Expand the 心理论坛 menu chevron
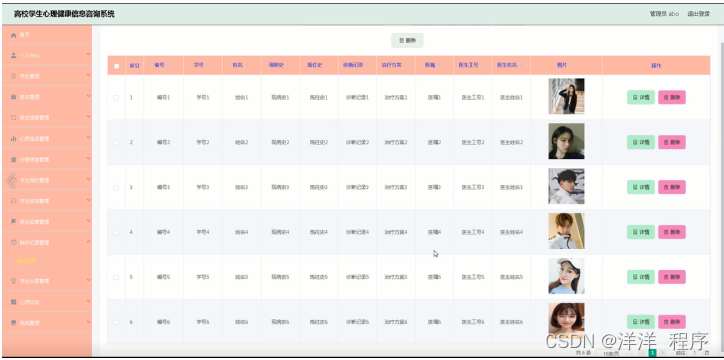Viewport: 724px width, 360px height. (x=88, y=301)
